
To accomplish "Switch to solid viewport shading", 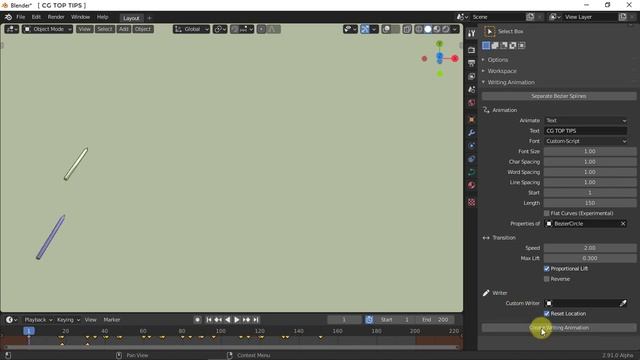I will pos(428,29).
